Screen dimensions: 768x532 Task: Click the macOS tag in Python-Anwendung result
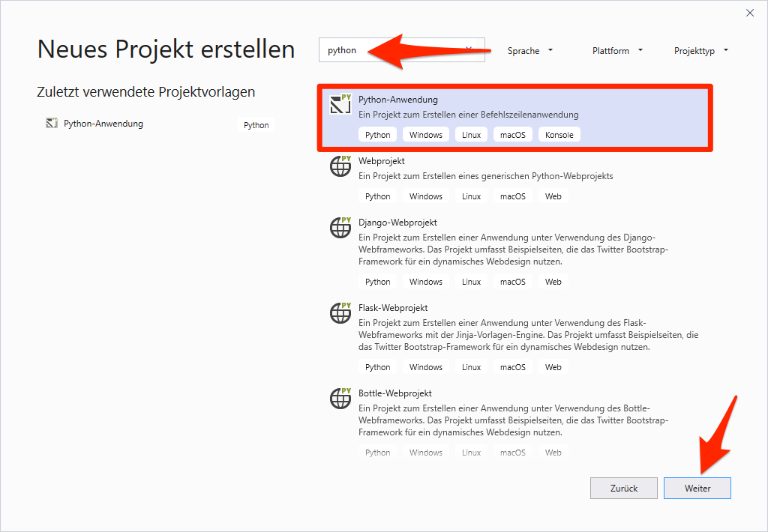[513, 135]
